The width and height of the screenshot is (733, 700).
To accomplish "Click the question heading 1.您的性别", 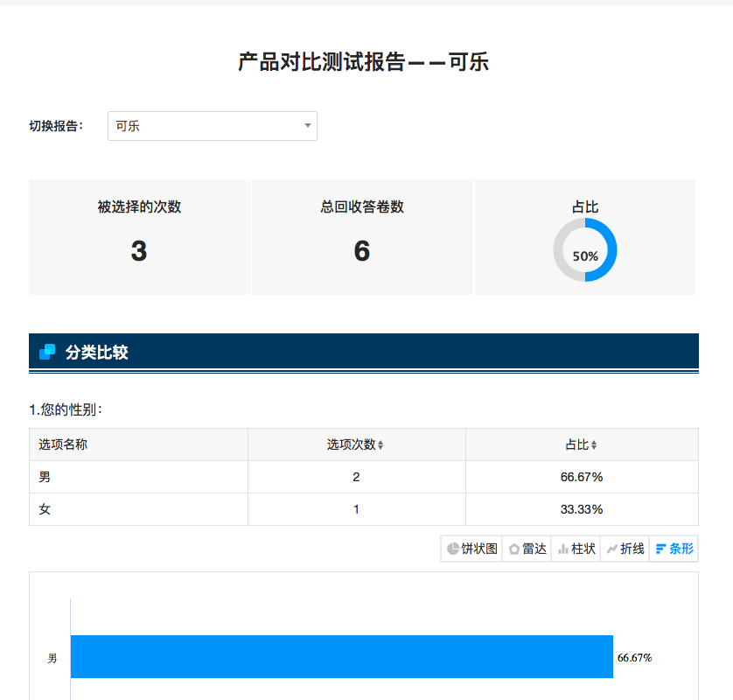I will 66,409.
